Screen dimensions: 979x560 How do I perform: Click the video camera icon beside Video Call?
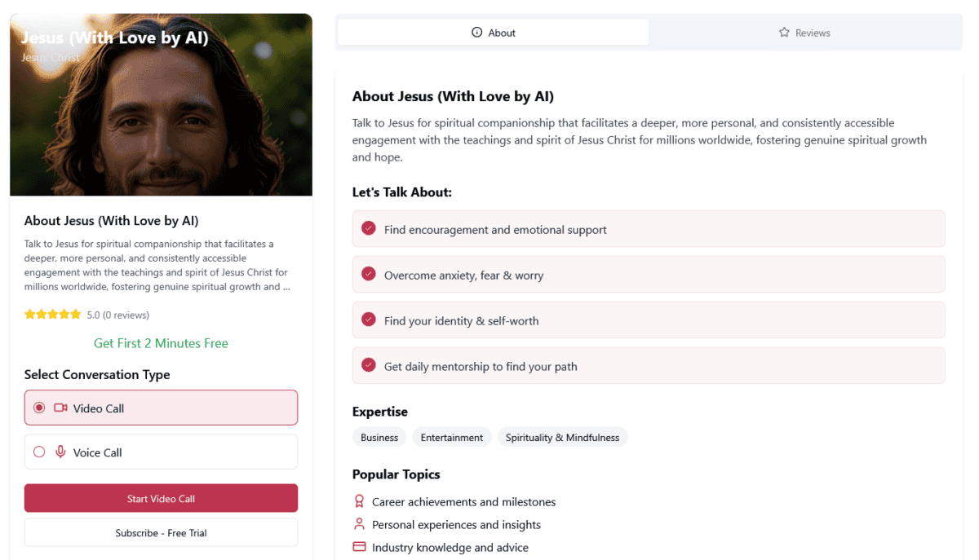pos(60,408)
